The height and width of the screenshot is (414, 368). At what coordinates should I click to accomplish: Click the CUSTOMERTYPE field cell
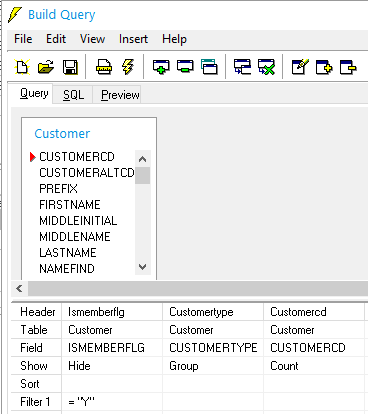(x=213, y=348)
